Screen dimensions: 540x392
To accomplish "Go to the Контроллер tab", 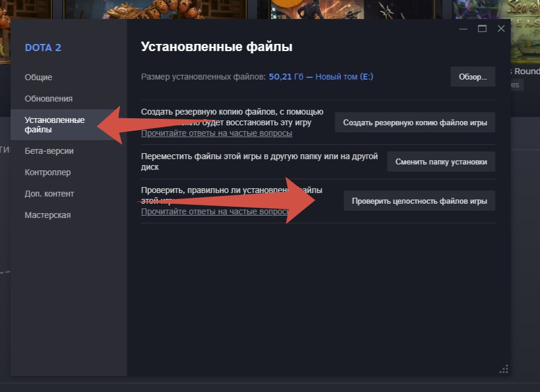I will click(x=48, y=172).
